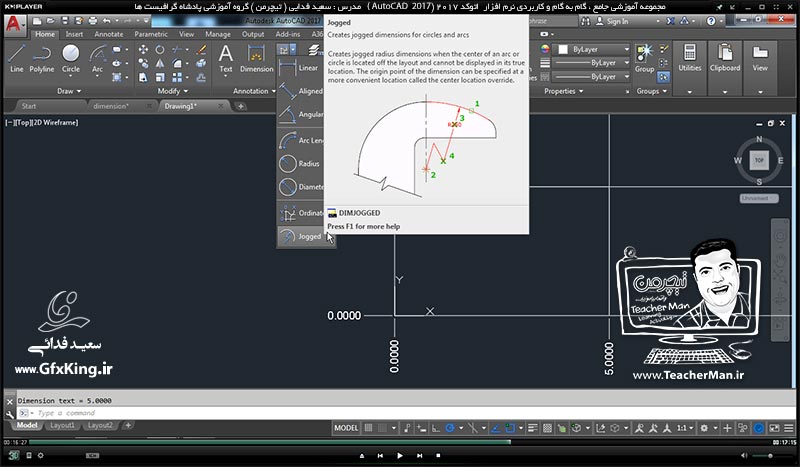
Task: Expand the Groups panel
Action: tap(652, 91)
